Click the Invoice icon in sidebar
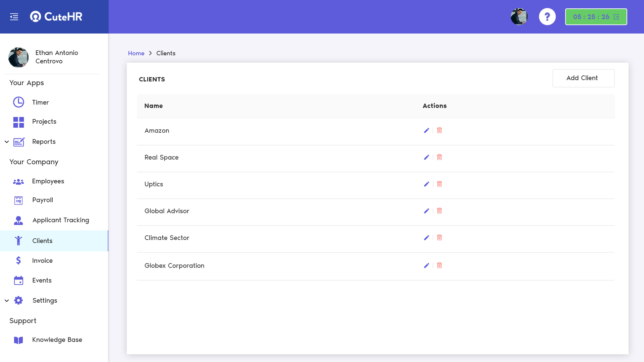The height and width of the screenshot is (362, 644). click(18, 260)
